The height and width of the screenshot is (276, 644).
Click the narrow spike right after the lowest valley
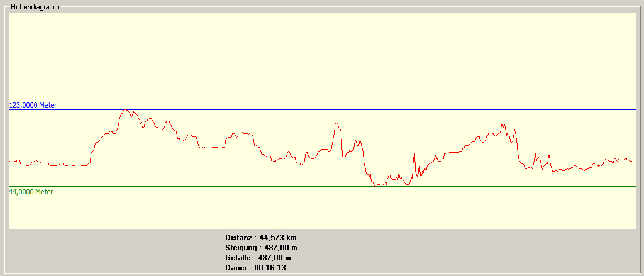pos(414,154)
